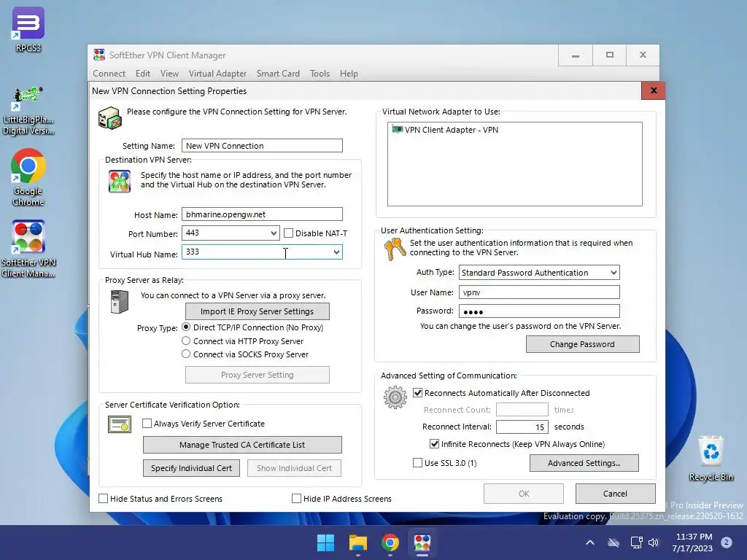
Task: Click the Cancel button
Action: (x=616, y=494)
